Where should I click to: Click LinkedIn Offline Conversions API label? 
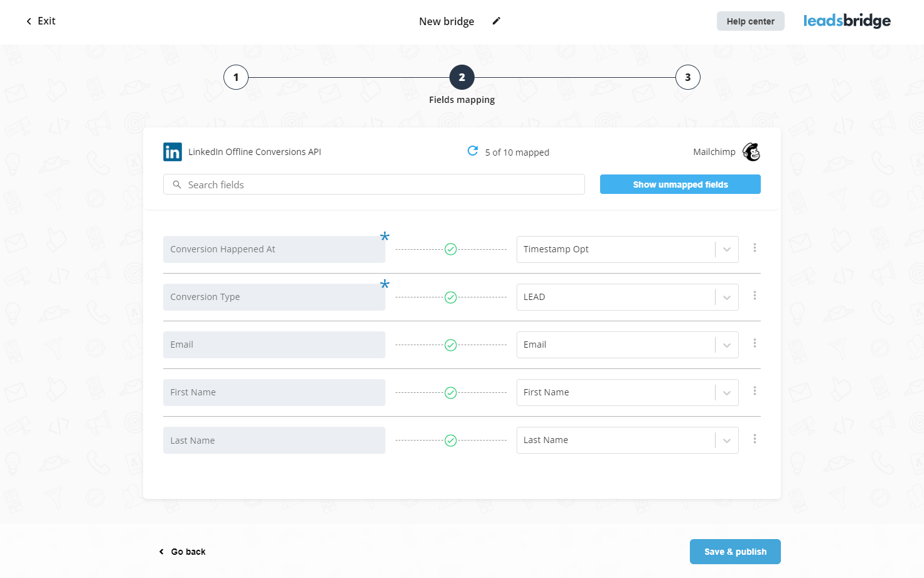tap(255, 152)
